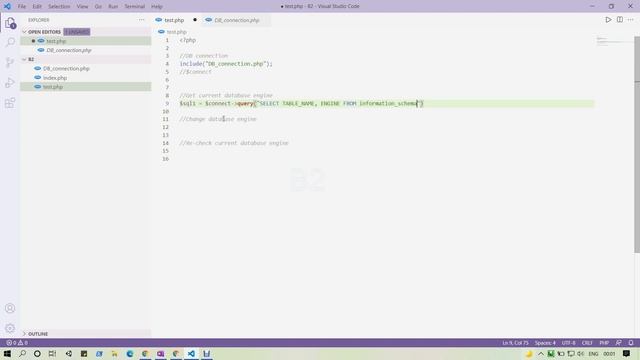Click the unsaved dot on test.php tab
Viewport: 640px width, 360px height.
click(x=195, y=20)
